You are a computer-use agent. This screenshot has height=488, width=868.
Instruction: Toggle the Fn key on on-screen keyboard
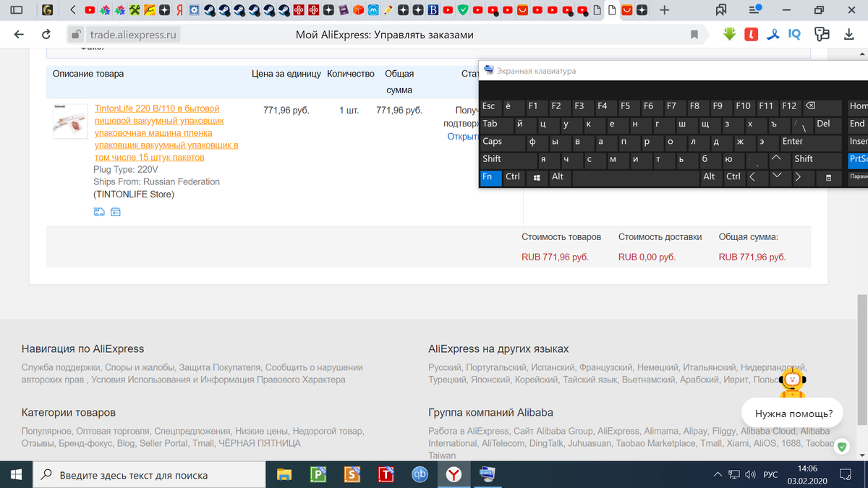(491, 177)
